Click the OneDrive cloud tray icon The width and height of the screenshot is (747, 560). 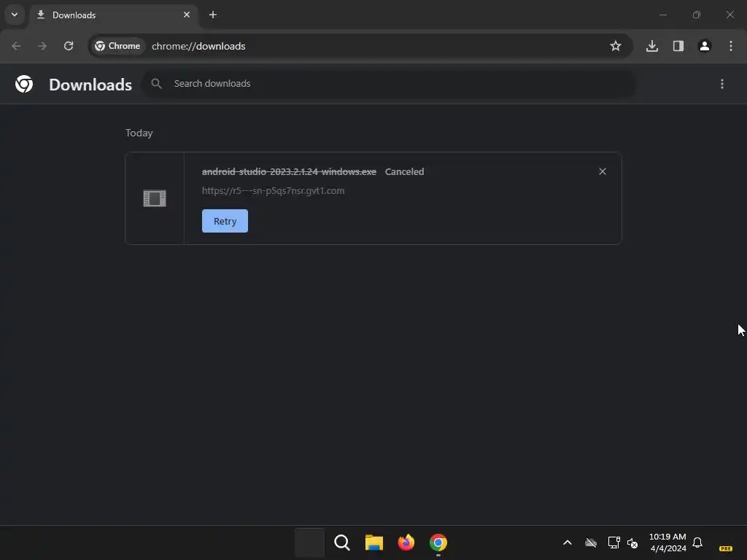591,542
